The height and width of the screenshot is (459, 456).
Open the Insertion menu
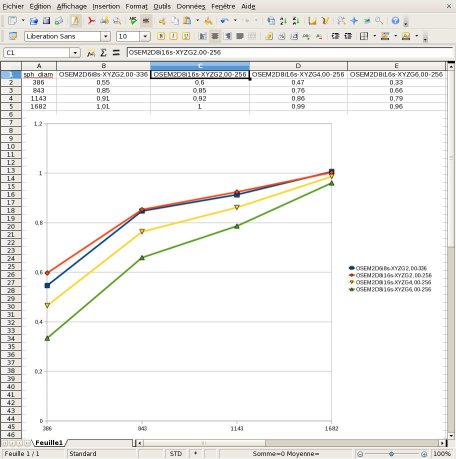click(106, 6)
